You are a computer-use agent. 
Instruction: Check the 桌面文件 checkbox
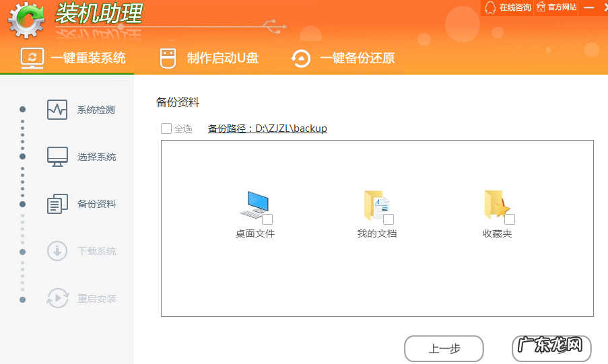[267, 219]
